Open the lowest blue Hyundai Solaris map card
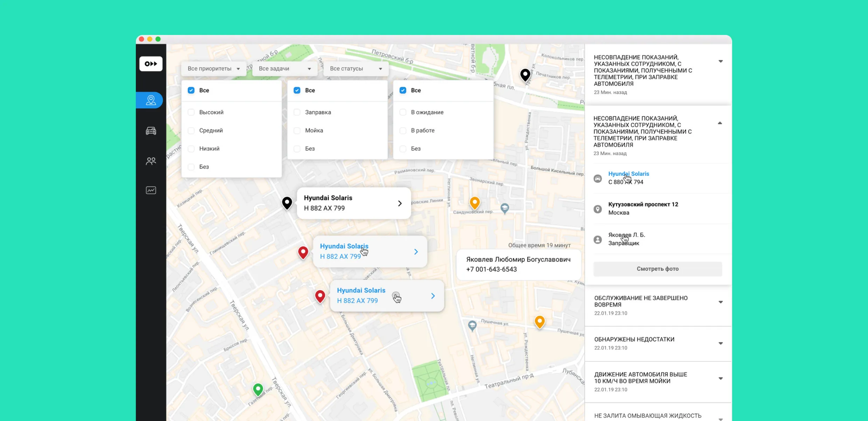868x421 pixels. 387,295
